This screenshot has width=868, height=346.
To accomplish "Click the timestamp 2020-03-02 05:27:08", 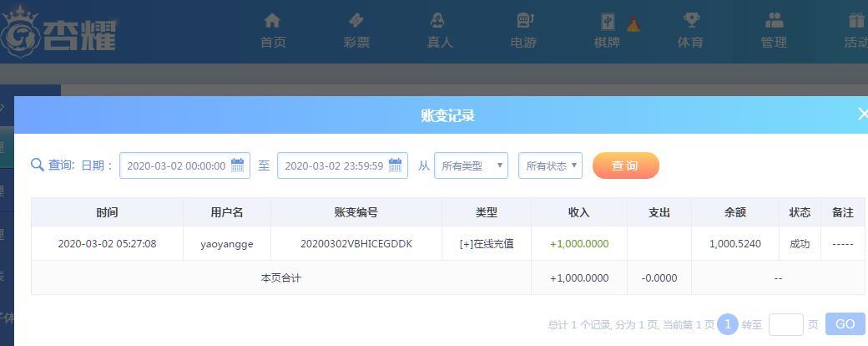I will (x=107, y=243).
